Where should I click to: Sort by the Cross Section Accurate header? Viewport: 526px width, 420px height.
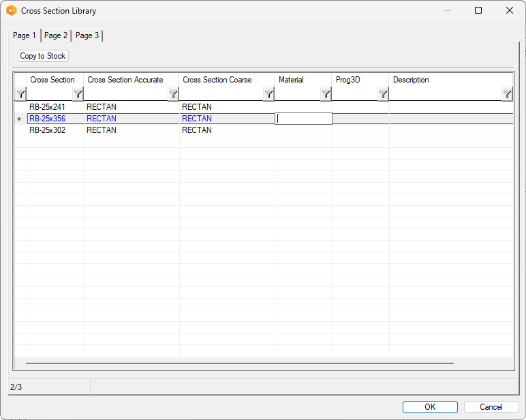(x=125, y=80)
